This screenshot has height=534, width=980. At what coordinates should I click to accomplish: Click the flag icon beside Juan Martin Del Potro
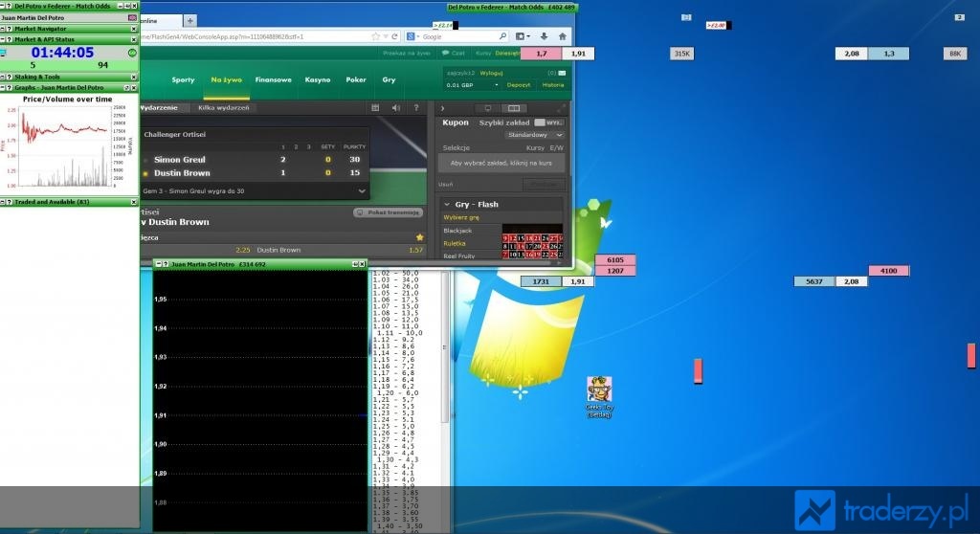click(132, 17)
